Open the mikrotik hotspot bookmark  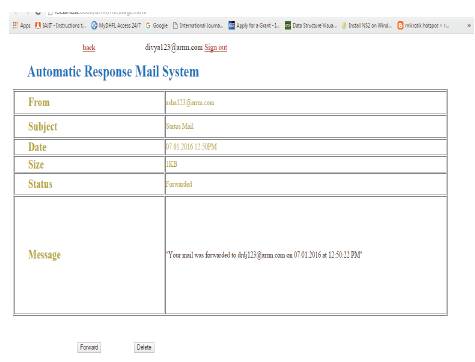(x=423, y=25)
